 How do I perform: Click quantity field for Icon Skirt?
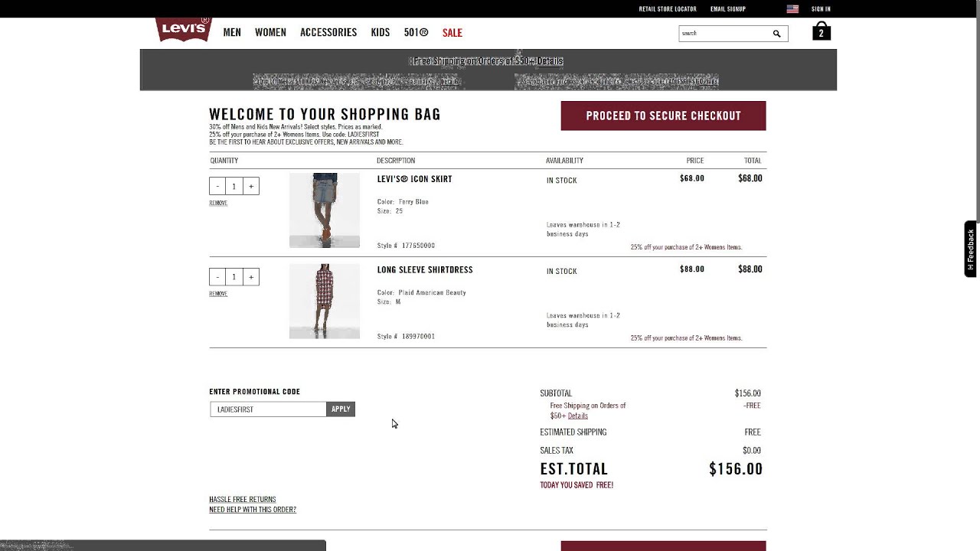point(234,186)
